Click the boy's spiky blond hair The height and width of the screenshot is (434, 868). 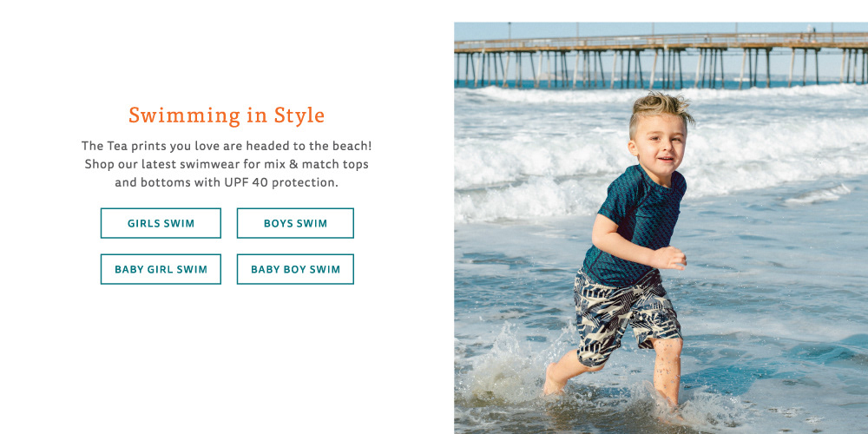661,109
